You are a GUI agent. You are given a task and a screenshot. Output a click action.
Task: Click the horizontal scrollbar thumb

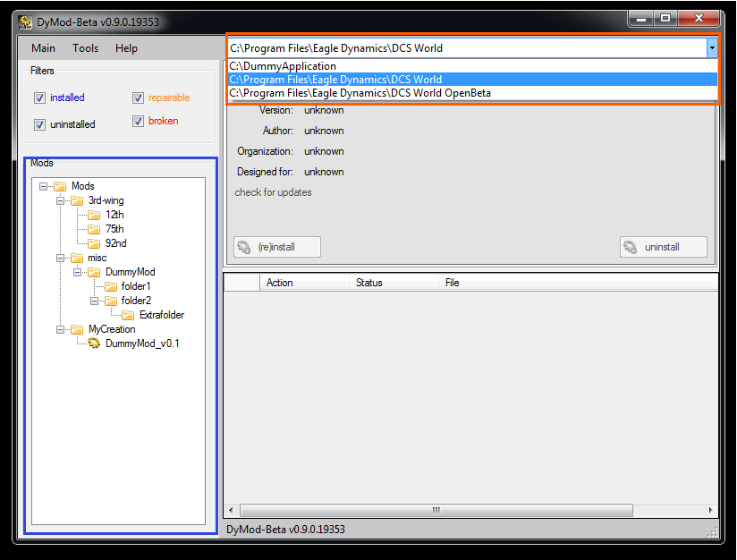[x=436, y=510]
